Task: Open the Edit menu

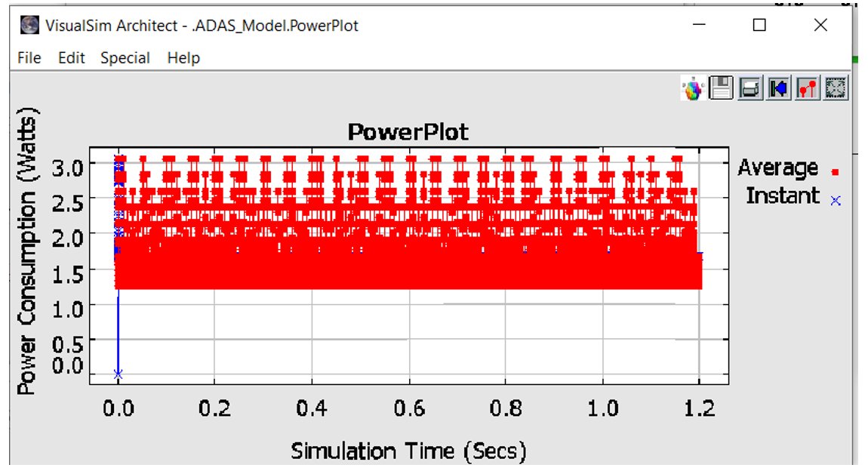Action: click(72, 58)
